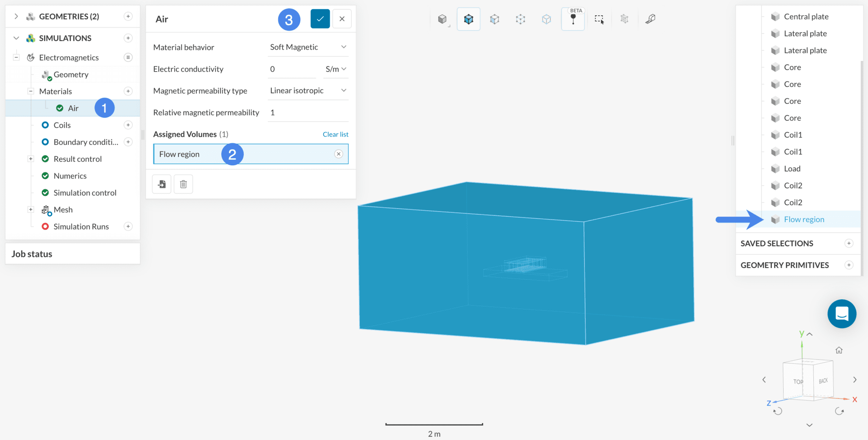Open the Material behavior dropdown
This screenshot has height=440, width=868.
[308, 47]
